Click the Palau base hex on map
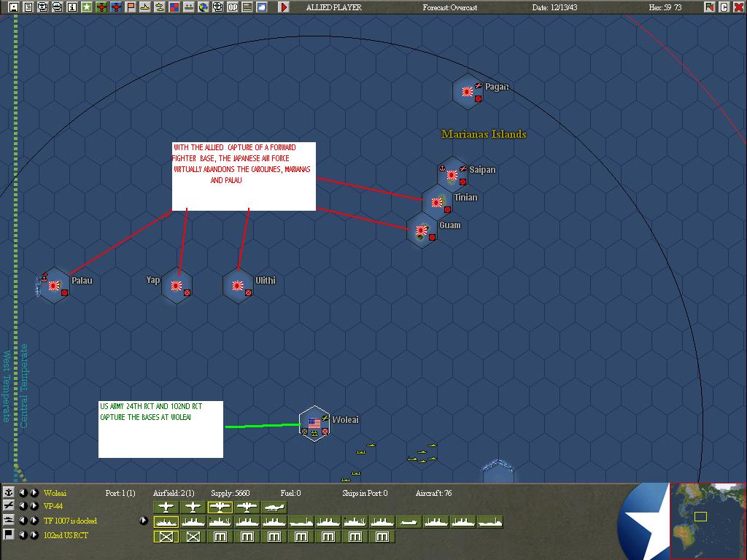This screenshot has height=560, width=747. tap(54, 286)
